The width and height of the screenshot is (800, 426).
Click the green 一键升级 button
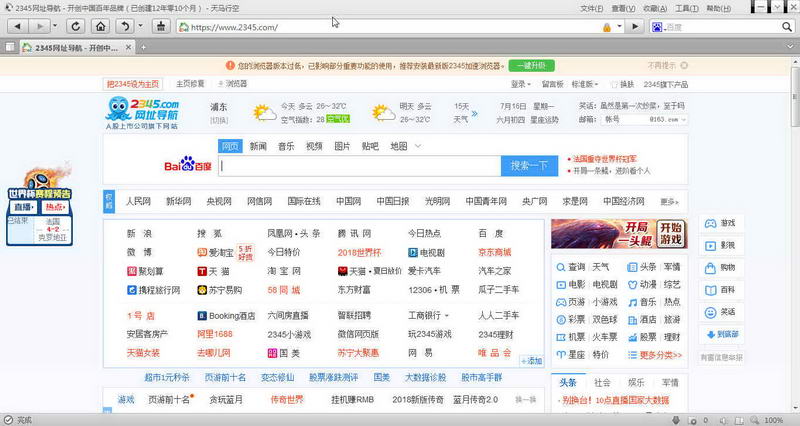(532, 65)
